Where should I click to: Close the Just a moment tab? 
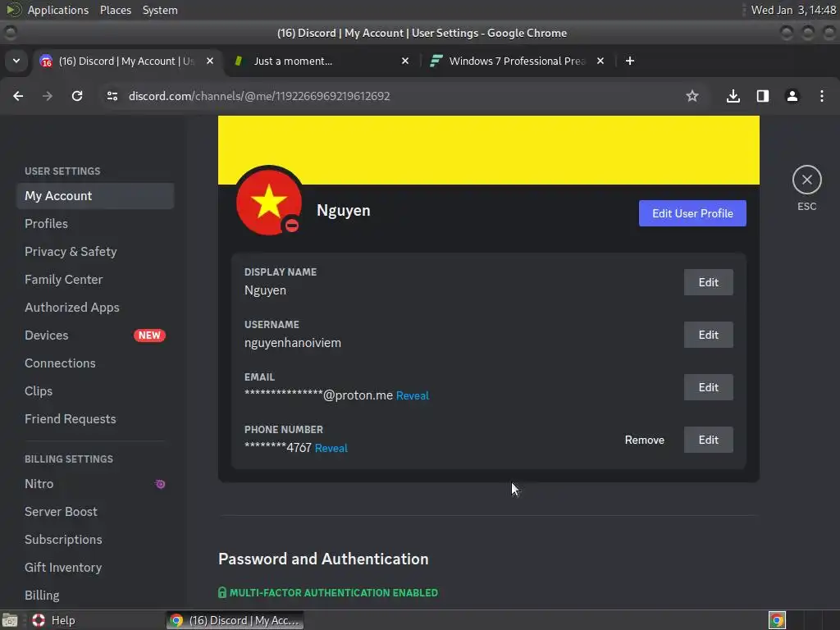coord(405,61)
